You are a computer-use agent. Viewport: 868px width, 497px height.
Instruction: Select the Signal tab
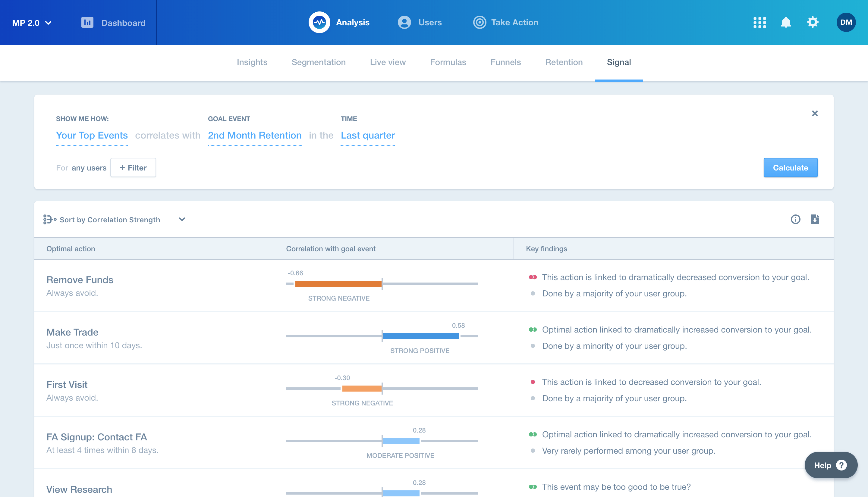point(618,62)
